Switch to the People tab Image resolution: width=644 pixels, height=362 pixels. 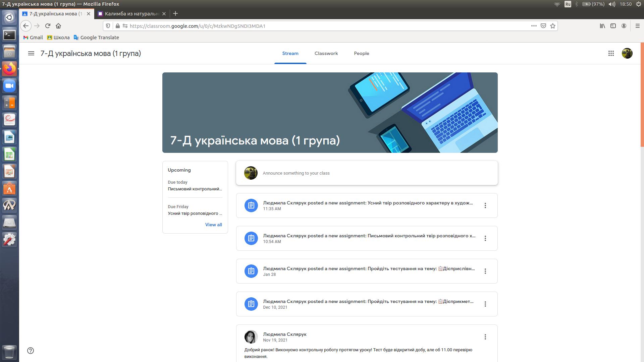click(361, 53)
